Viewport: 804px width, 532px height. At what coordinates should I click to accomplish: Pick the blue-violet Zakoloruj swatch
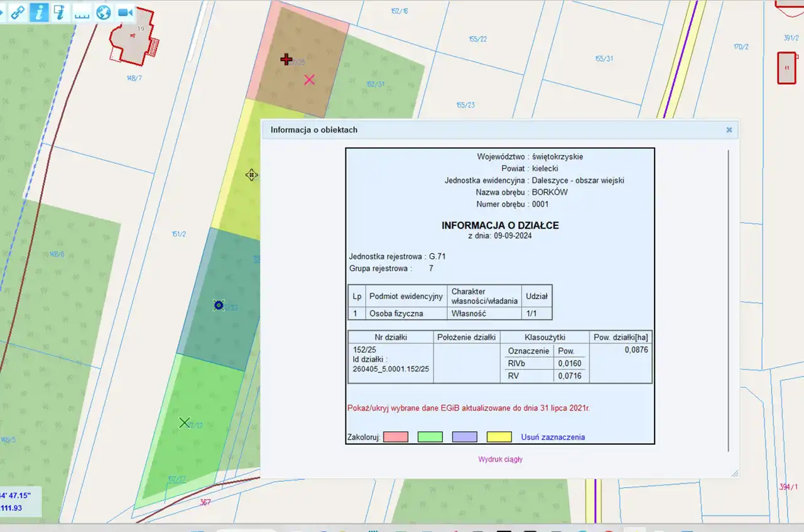point(465,437)
